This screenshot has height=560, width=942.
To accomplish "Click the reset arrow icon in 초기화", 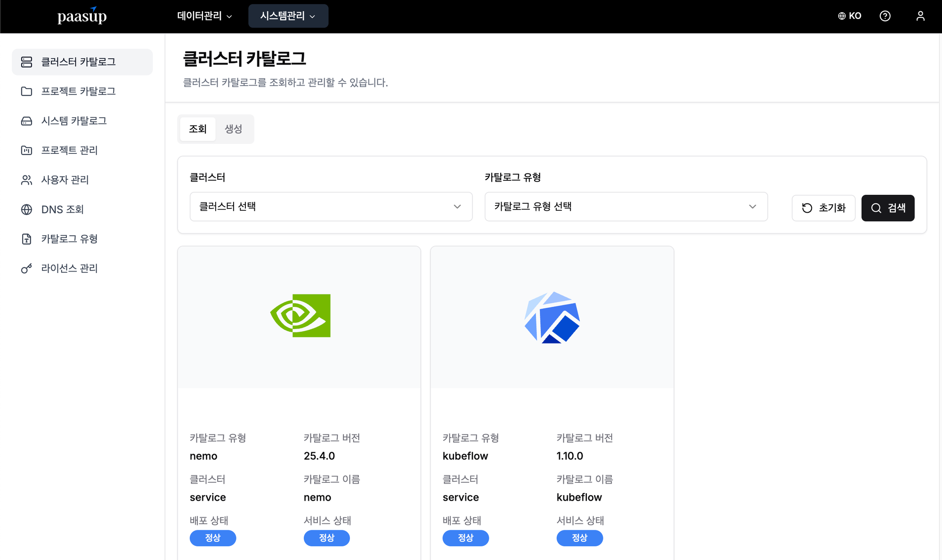I will (x=807, y=208).
